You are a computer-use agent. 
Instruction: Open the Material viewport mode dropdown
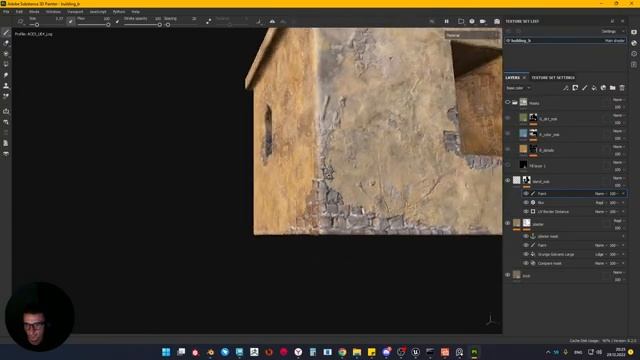(472, 36)
